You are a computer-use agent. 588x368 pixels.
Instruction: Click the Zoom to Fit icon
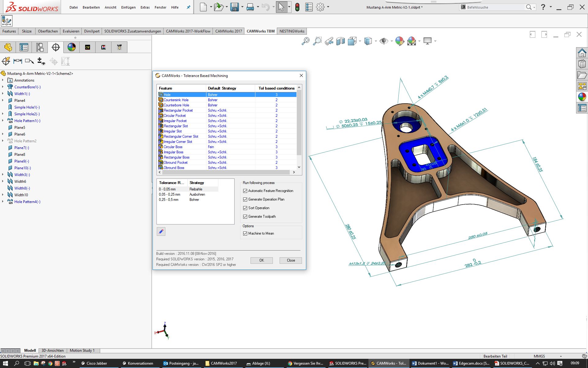coord(305,41)
